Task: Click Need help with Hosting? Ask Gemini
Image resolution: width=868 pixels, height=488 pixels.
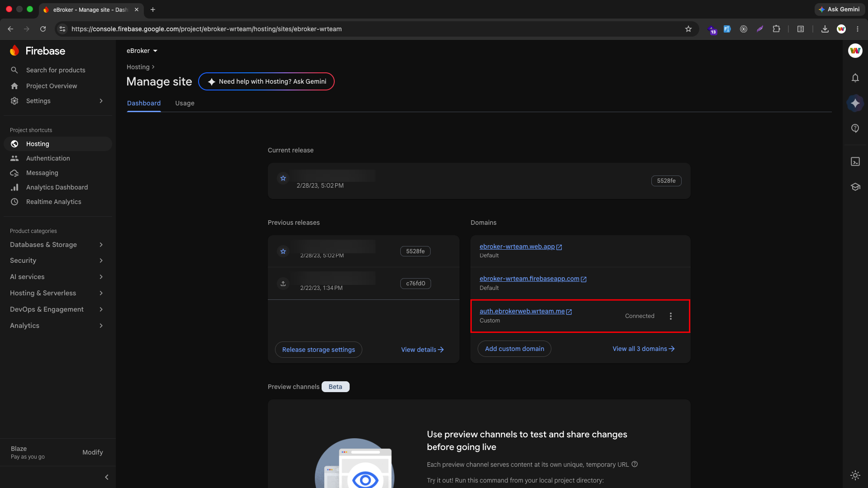Action: 266,81
